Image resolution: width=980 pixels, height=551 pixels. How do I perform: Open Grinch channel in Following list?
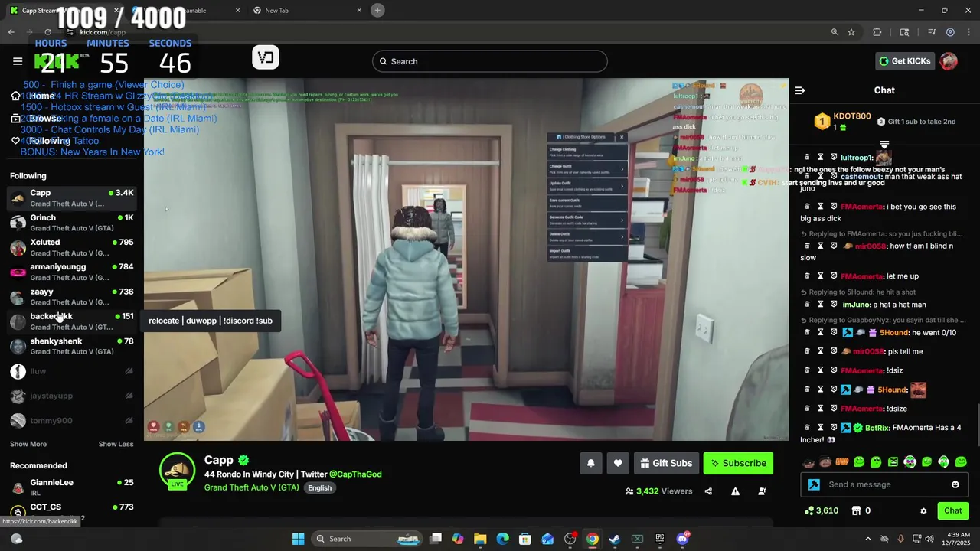[72, 223]
